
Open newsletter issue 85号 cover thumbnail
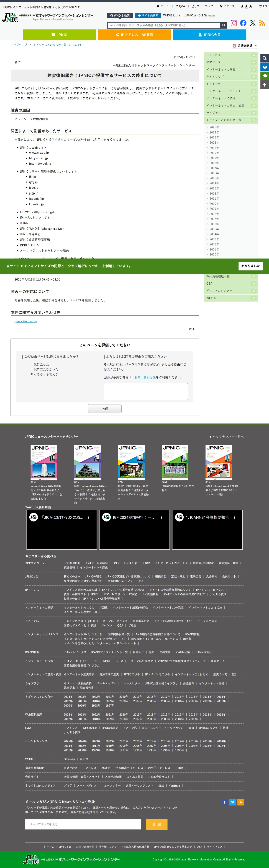219,462
